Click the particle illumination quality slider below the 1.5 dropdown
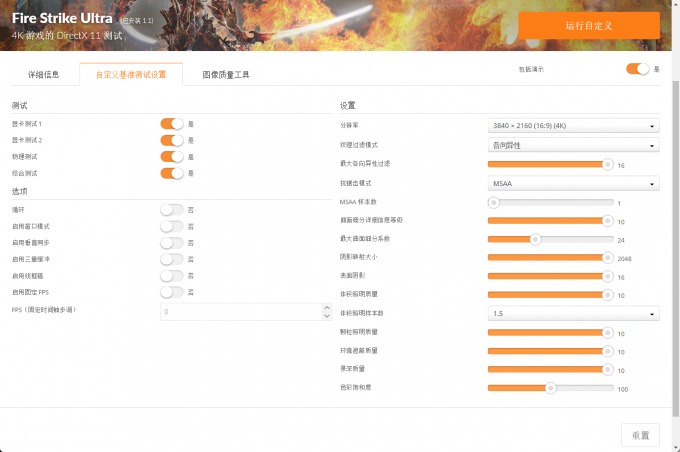Viewport: 680px width, 452px height. click(x=550, y=333)
